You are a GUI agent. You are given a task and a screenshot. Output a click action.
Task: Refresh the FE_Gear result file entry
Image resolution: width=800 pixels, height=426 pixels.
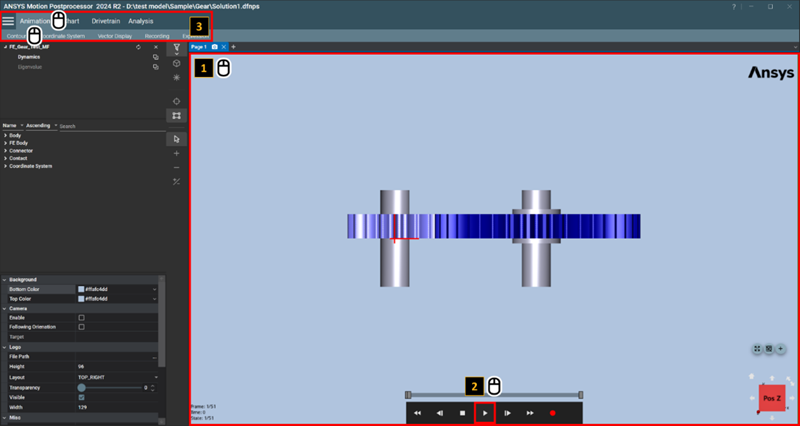coord(138,47)
